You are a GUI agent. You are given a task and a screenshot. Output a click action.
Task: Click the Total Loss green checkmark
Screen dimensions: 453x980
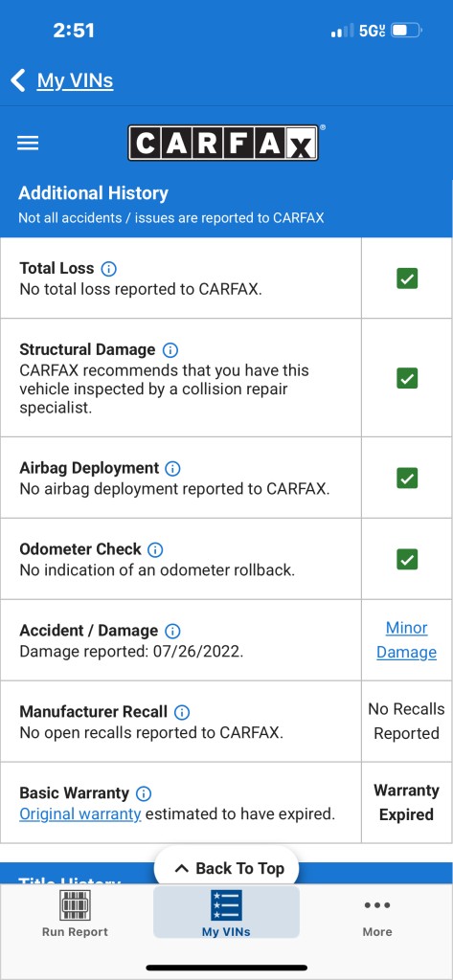(x=407, y=278)
